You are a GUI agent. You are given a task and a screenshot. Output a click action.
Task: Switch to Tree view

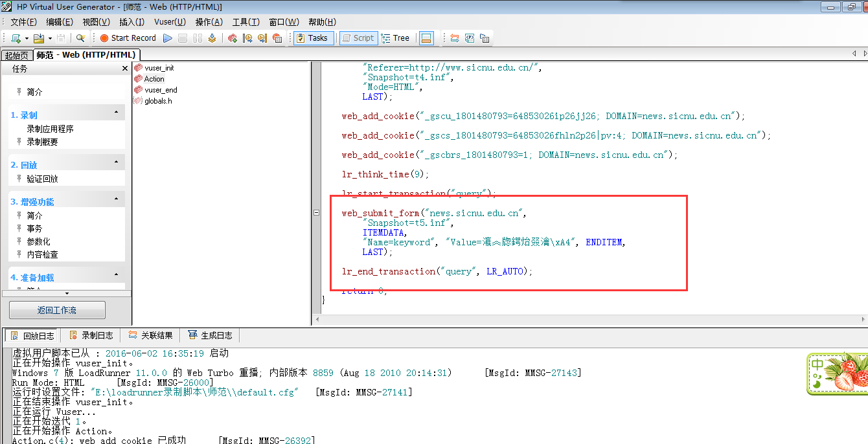(396, 38)
